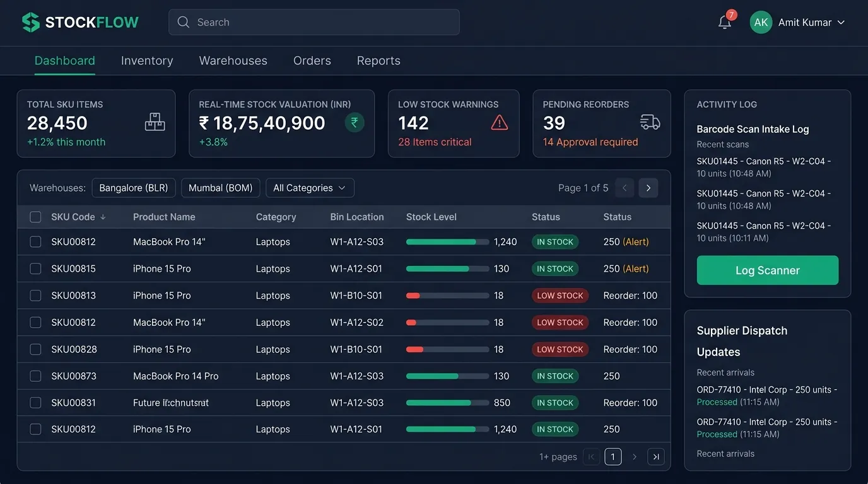Click the footer next-page chevron
The image size is (868, 484).
click(x=635, y=457)
